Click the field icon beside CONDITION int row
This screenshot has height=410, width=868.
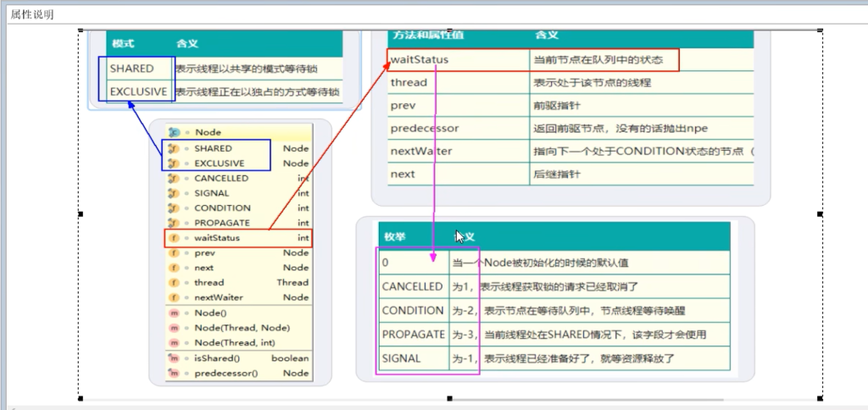173,208
